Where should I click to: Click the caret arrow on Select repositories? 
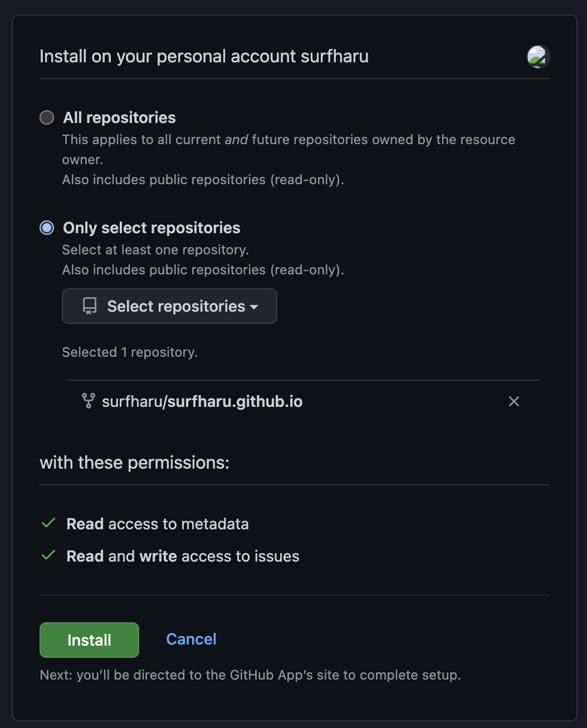point(254,307)
